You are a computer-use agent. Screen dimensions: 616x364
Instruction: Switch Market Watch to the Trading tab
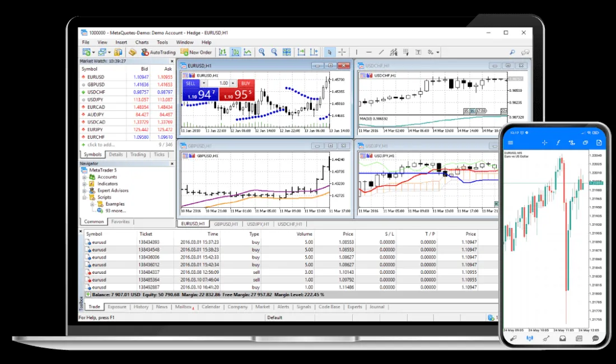[138, 155]
